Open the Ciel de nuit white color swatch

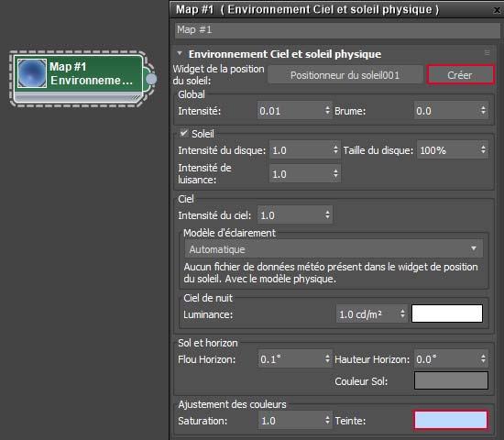tap(447, 313)
